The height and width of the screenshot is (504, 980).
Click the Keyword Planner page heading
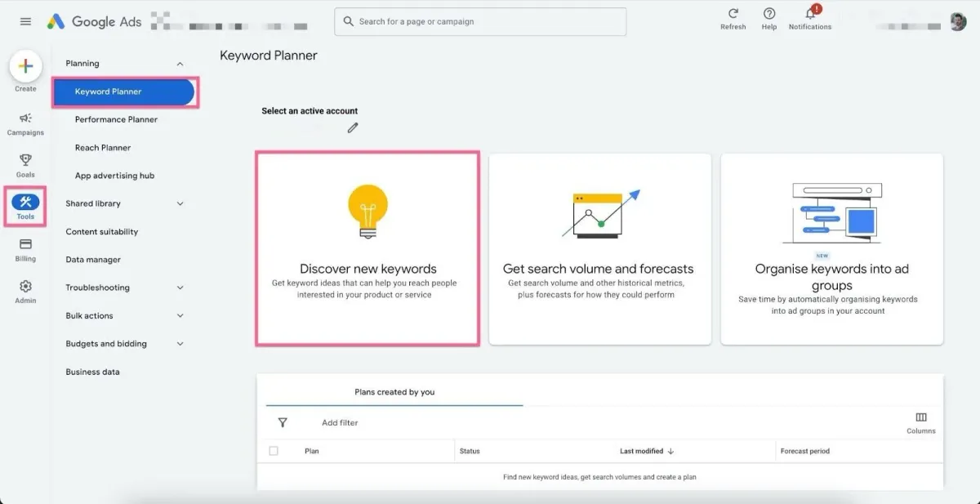pyautogui.click(x=268, y=56)
